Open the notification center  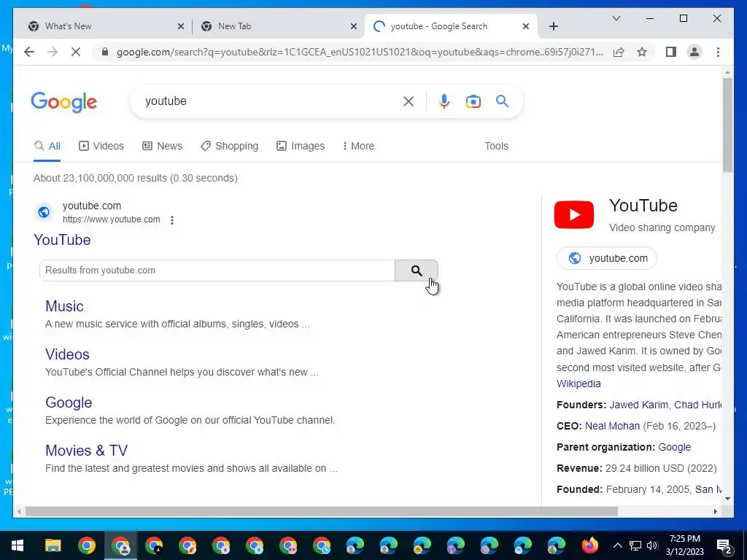pyautogui.click(x=724, y=545)
